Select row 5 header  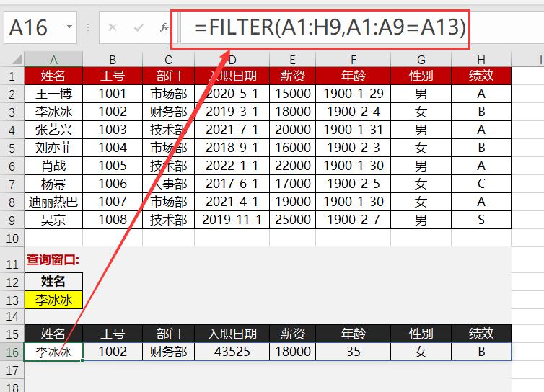[12, 148]
